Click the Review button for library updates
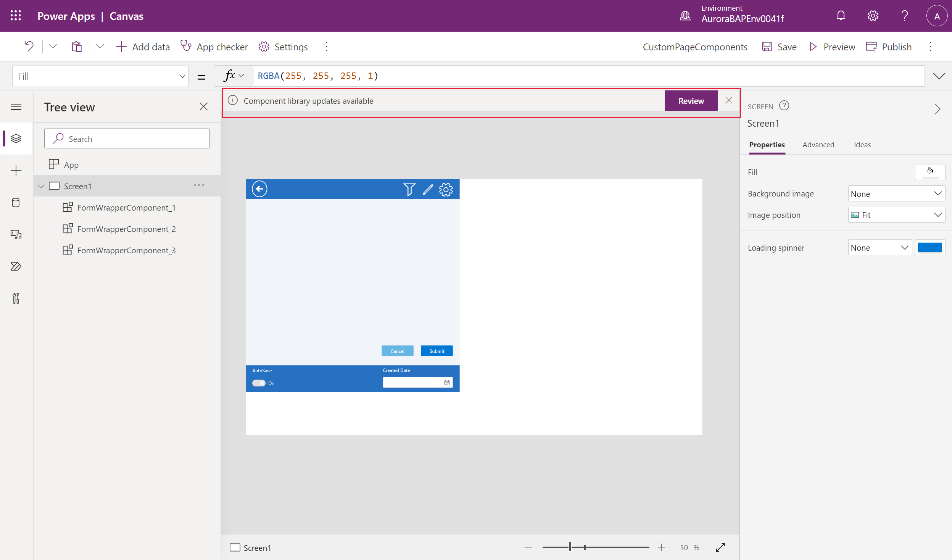This screenshot has width=952, height=560. [691, 101]
